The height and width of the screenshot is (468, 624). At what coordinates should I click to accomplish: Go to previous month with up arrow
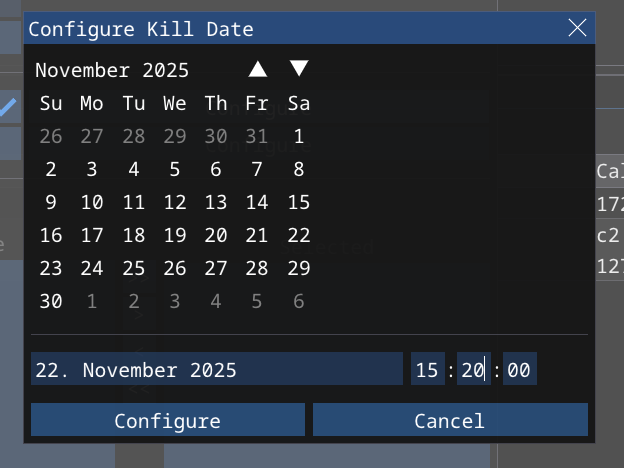pos(258,69)
